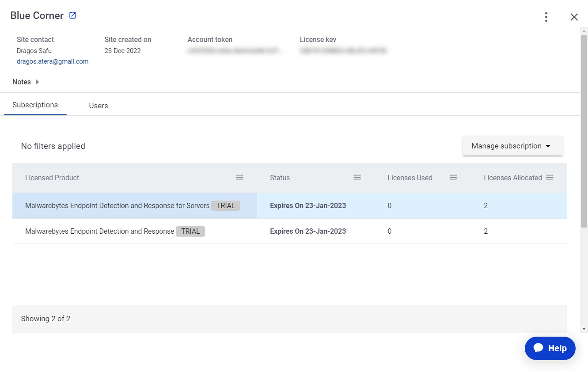The height and width of the screenshot is (372, 588).
Task: Switch to the Users tab
Action: pyautogui.click(x=99, y=106)
